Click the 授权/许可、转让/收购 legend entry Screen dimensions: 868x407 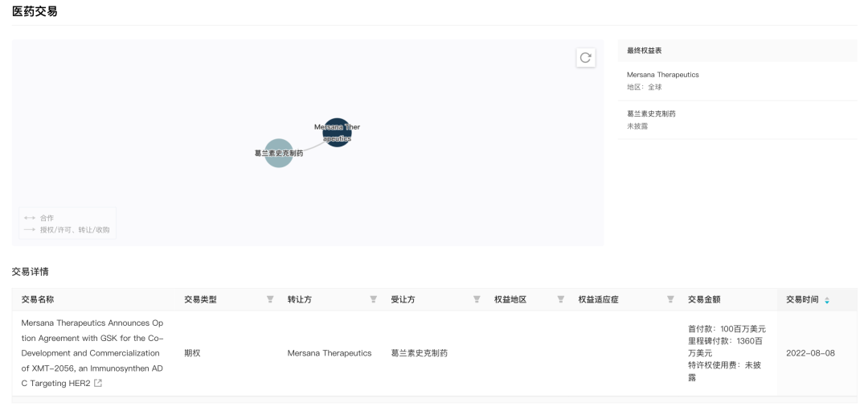[x=67, y=230]
